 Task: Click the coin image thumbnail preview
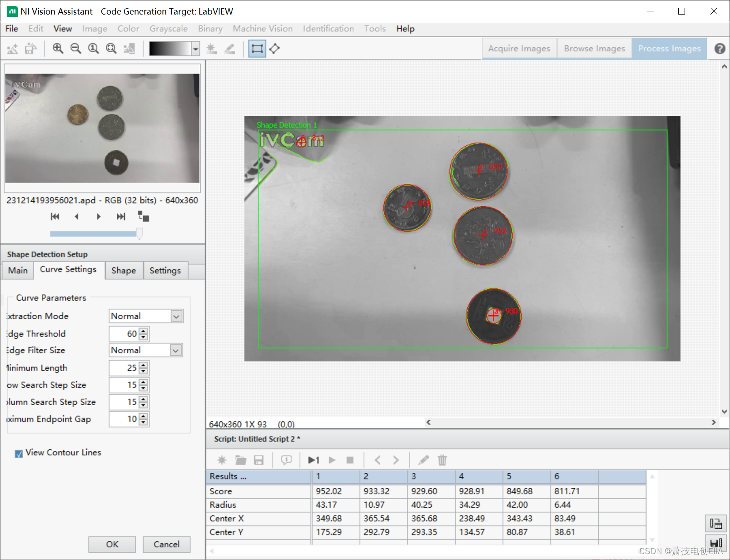pos(102,128)
